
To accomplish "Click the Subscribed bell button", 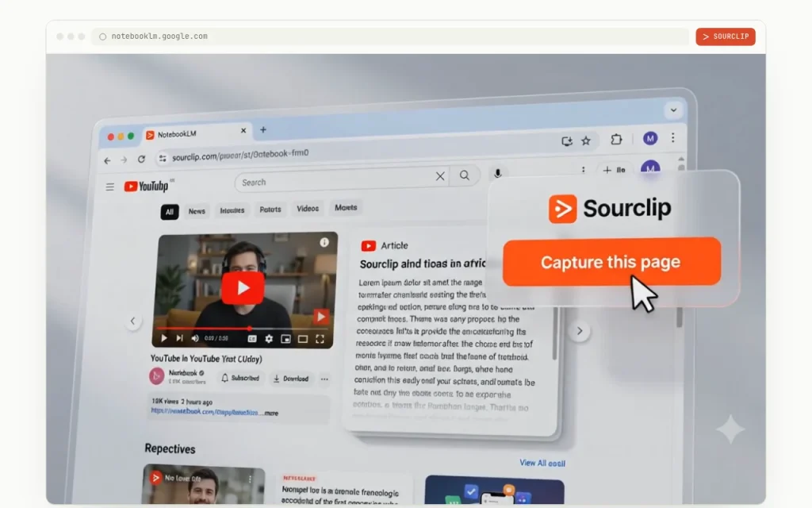I will click(239, 379).
